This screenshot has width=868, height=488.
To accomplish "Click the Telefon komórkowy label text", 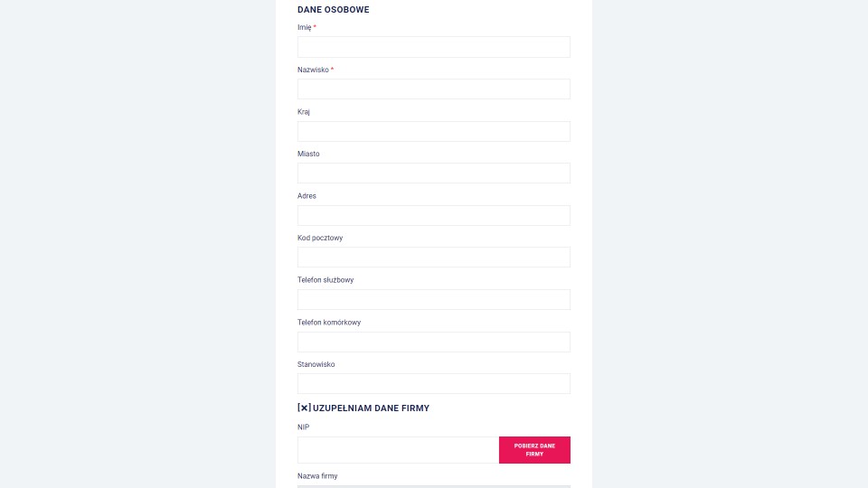I will (x=329, y=322).
